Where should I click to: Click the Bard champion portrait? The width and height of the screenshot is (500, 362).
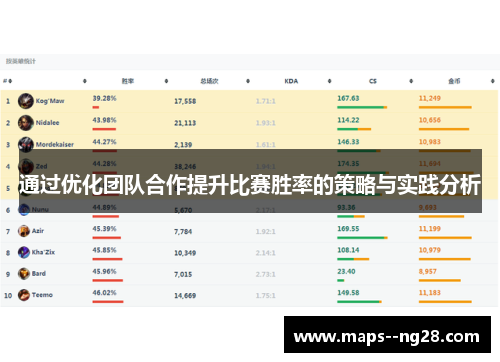click(24, 274)
